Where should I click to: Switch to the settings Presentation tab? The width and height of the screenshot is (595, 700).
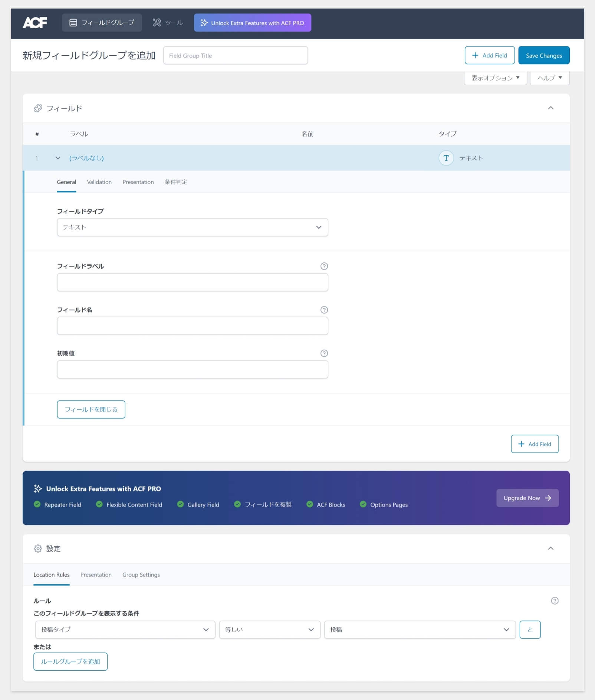pos(96,575)
